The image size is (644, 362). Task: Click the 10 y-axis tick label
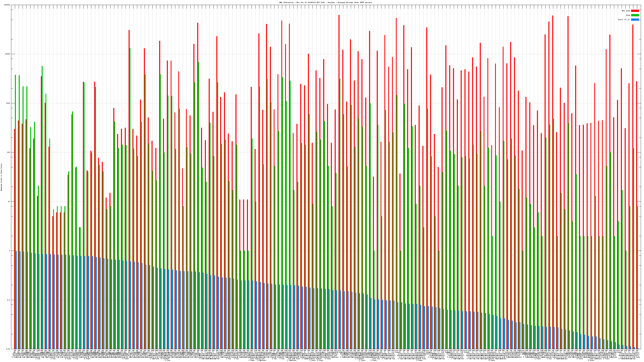pyautogui.click(x=9, y=202)
